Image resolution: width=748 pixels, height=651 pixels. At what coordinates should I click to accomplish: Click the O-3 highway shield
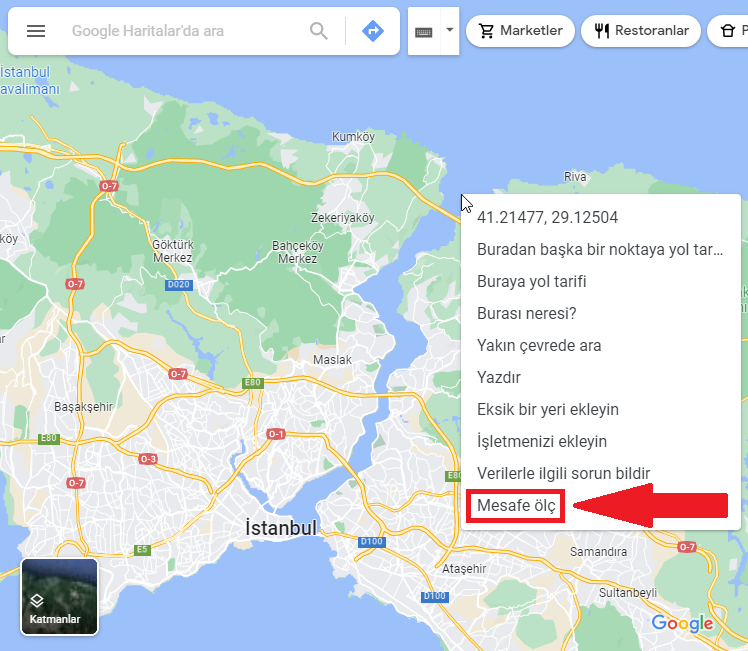coord(148,459)
